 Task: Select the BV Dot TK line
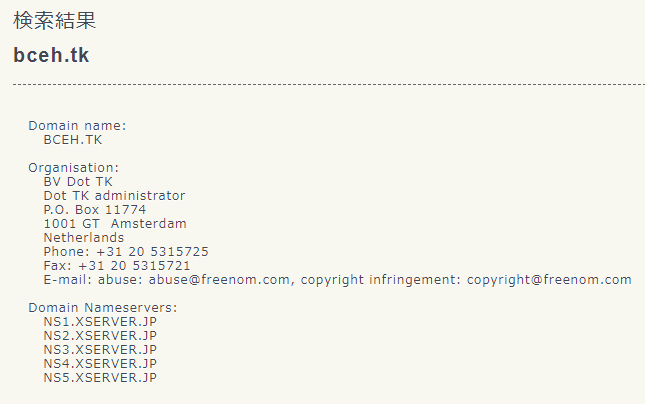coord(78,182)
